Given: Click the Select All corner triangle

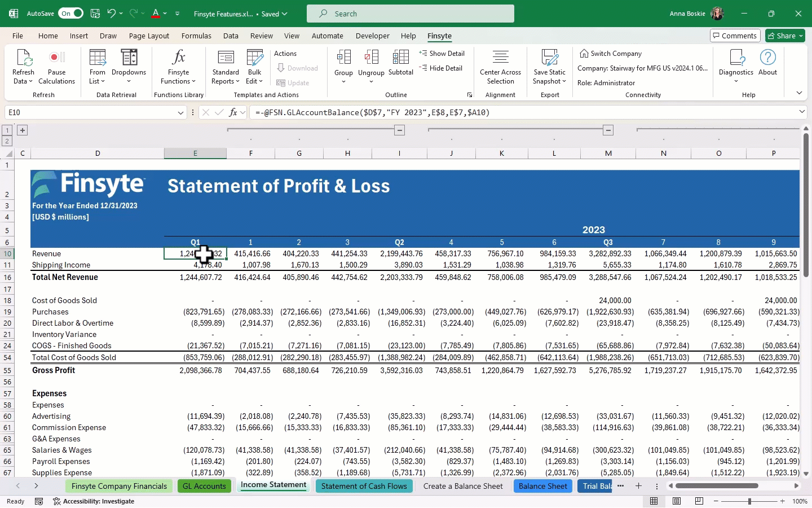Looking at the screenshot, I should pyautogui.click(x=8, y=154).
